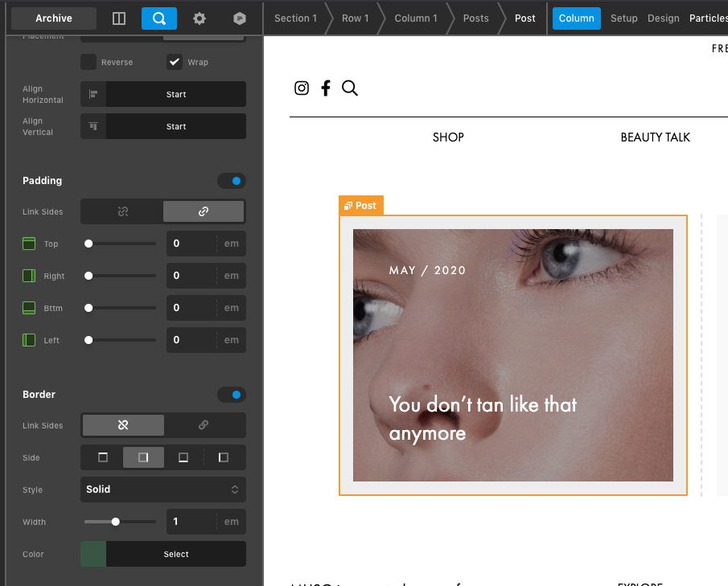Select the left border side icon
Image resolution: width=728 pixels, height=586 pixels.
[224, 457]
